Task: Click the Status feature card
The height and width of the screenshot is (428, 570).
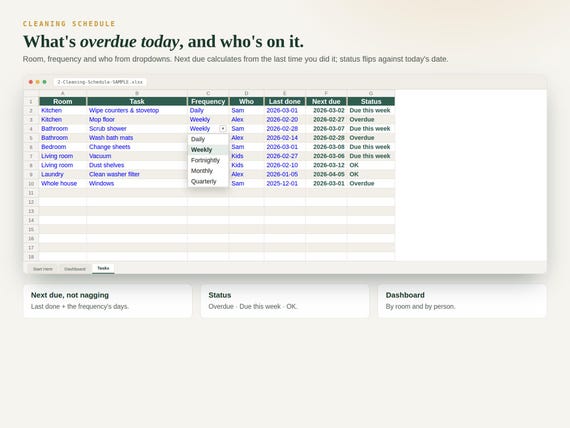Action: [285, 301]
